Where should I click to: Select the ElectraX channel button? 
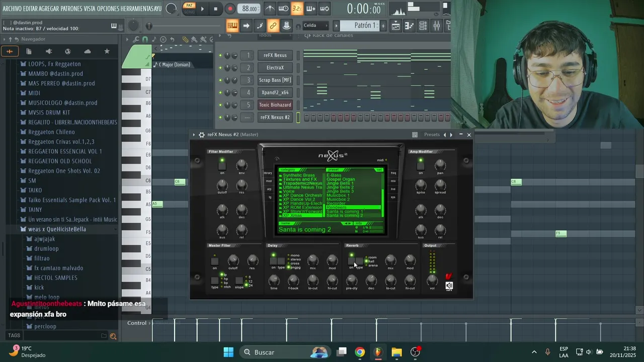275,68
